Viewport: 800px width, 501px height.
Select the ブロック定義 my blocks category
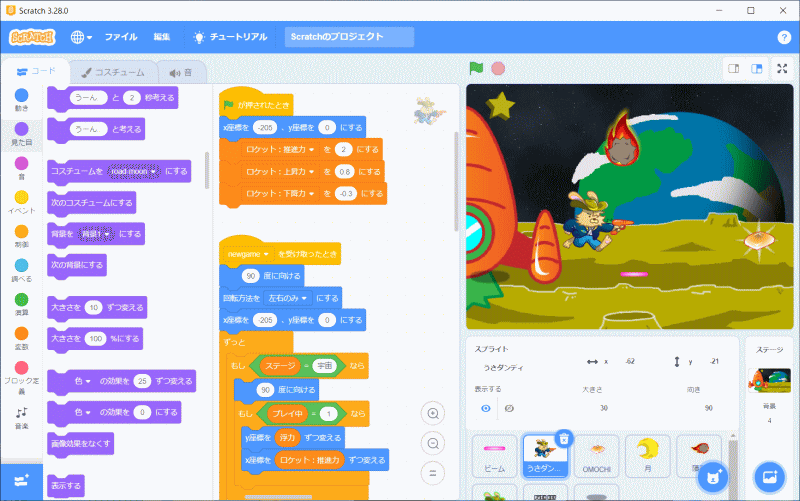(21, 378)
